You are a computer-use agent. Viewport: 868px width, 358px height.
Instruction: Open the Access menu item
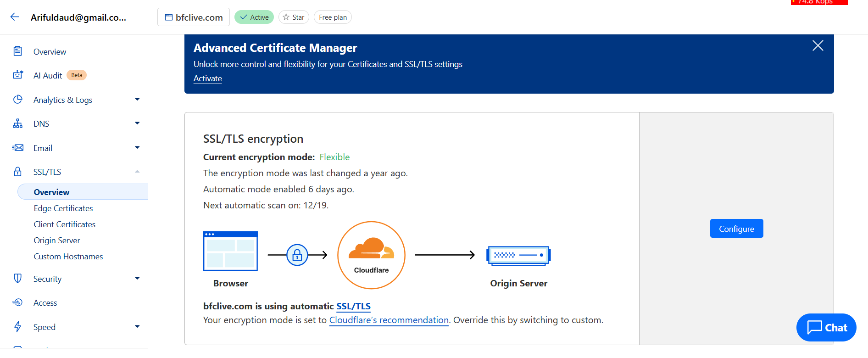[45, 303]
